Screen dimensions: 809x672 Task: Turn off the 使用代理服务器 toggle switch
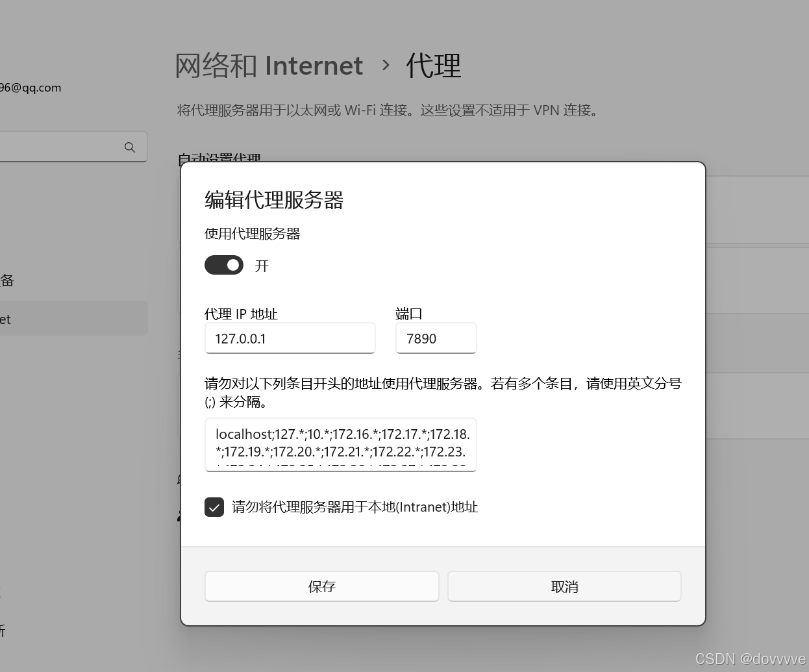pyautogui.click(x=224, y=265)
